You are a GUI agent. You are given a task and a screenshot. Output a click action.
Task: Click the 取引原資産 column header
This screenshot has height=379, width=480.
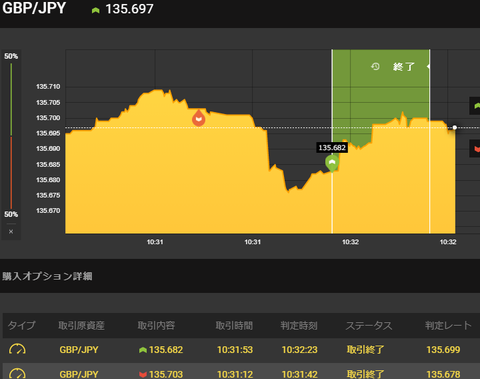(82, 325)
